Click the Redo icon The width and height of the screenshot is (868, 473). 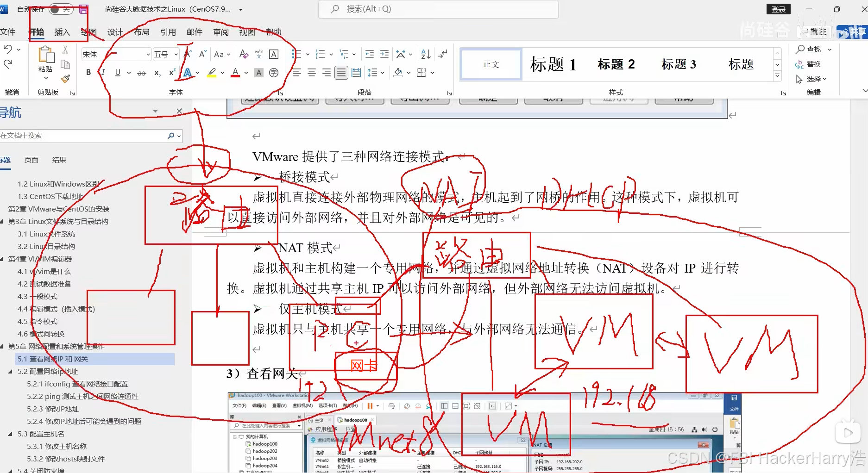click(8, 64)
